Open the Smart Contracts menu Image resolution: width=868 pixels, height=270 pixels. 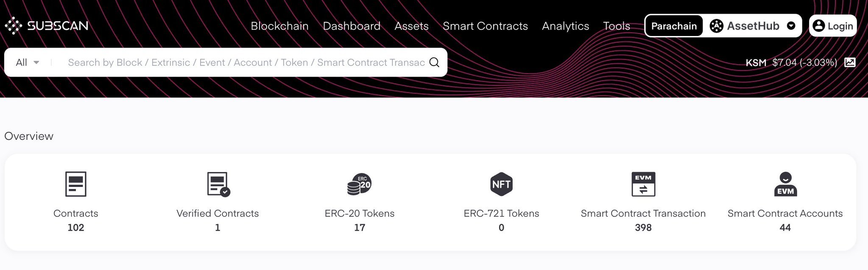(485, 26)
